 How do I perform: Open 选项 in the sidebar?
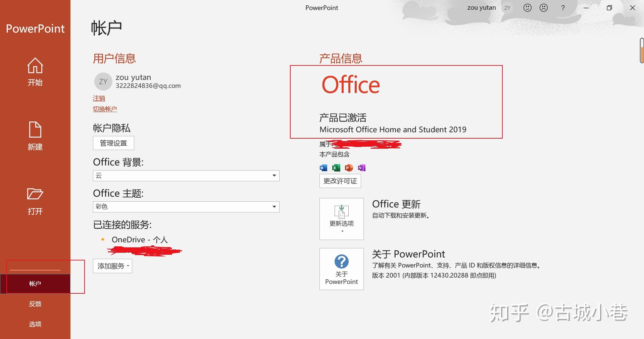click(35, 324)
